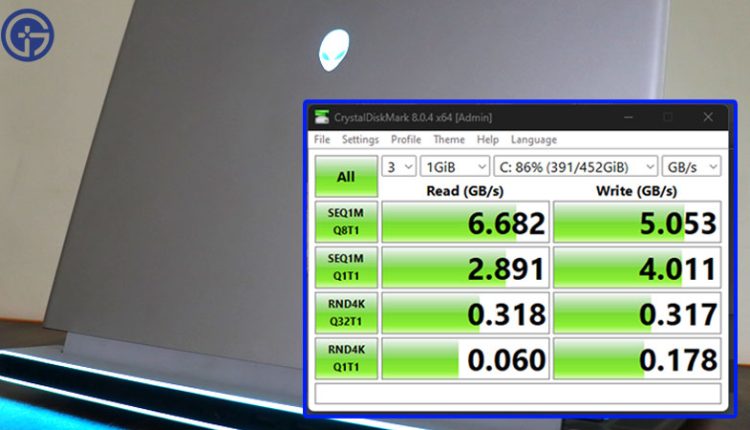Open the drive selector showing C: 86%
This screenshot has height=430, width=750.
(x=575, y=167)
